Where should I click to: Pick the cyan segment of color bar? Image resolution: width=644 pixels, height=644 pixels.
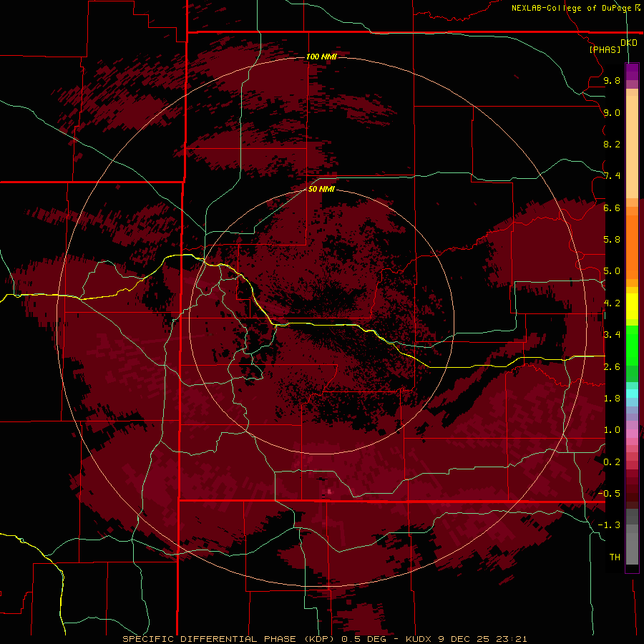pyautogui.click(x=632, y=394)
